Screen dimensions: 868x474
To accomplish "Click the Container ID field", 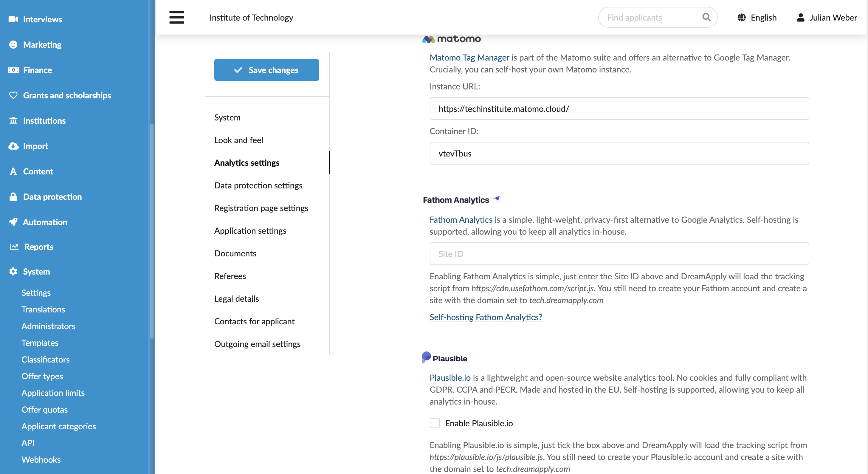I will (x=619, y=153).
